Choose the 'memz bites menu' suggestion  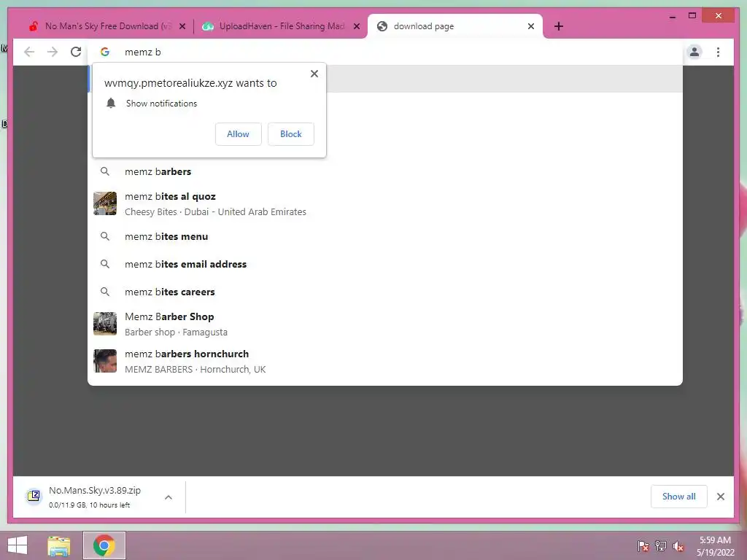(385, 237)
